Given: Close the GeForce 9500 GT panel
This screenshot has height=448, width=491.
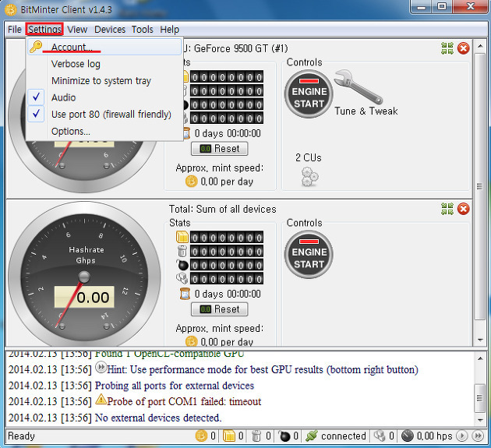Looking at the screenshot, I should point(464,48).
